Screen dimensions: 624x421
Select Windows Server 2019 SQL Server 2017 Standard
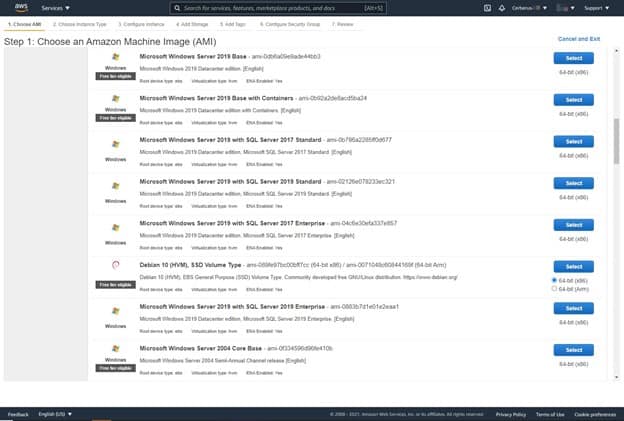pyautogui.click(x=573, y=142)
